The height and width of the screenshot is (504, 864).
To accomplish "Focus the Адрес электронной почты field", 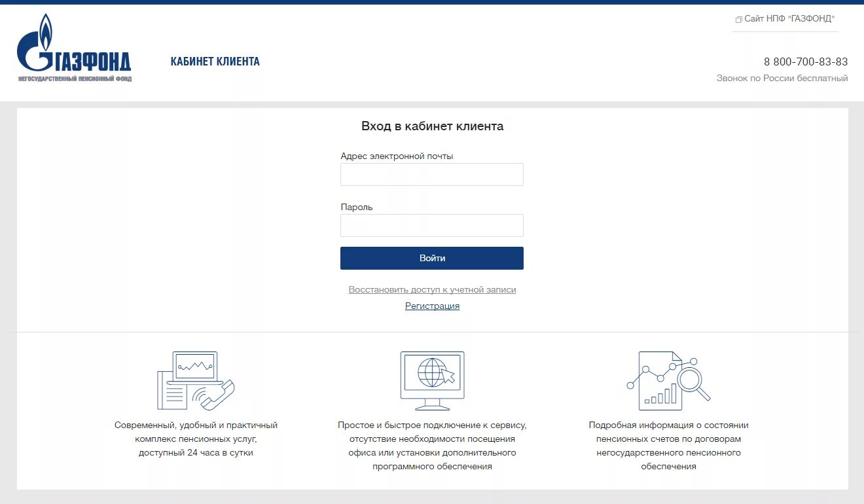I will click(432, 175).
